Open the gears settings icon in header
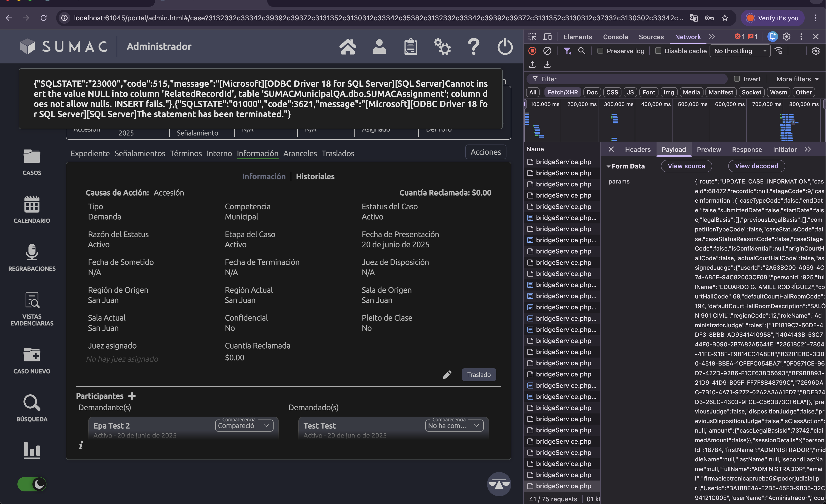Screen dimensions: 826x504 (442, 46)
